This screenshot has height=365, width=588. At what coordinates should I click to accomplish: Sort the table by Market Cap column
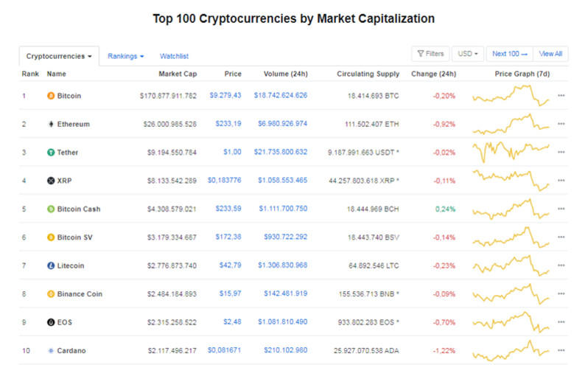click(178, 74)
